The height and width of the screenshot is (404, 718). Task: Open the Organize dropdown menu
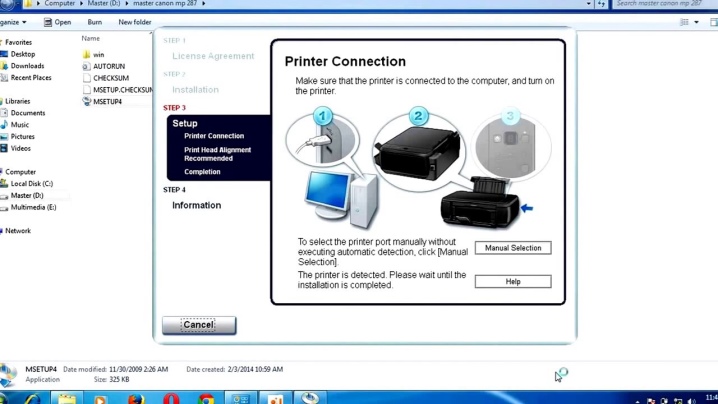pyautogui.click(x=13, y=22)
